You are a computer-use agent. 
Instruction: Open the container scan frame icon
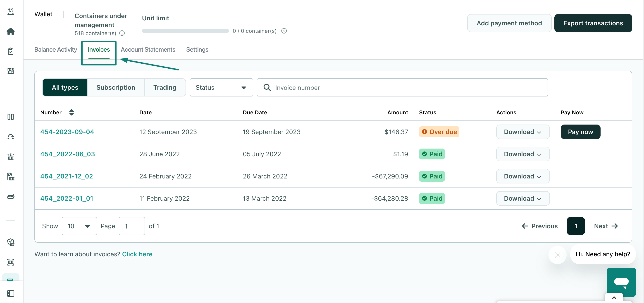(x=10, y=262)
